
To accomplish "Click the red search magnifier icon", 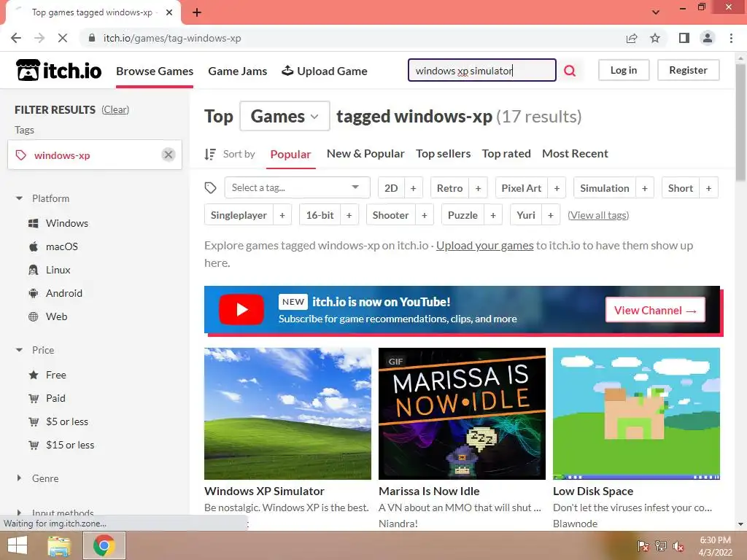I will pyautogui.click(x=570, y=71).
